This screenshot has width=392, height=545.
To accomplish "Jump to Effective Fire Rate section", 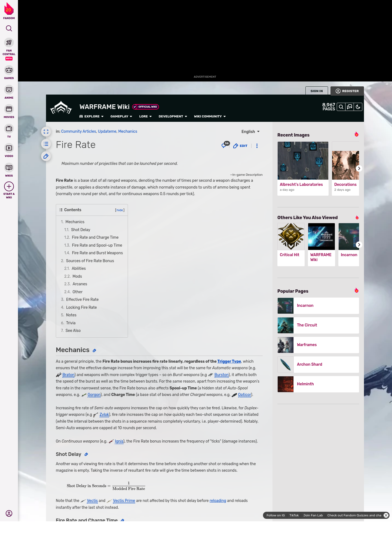I will click(x=82, y=299).
